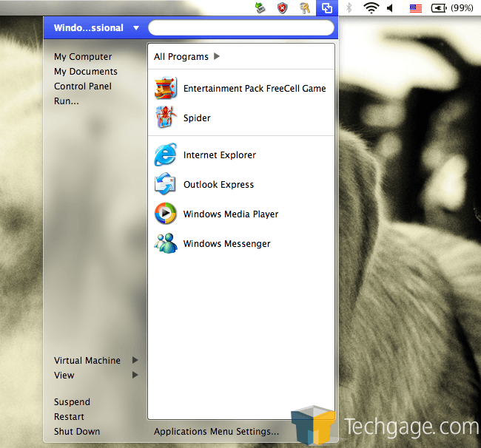Open the Windows Media Player icon
481x448 pixels.
click(x=166, y=213)
